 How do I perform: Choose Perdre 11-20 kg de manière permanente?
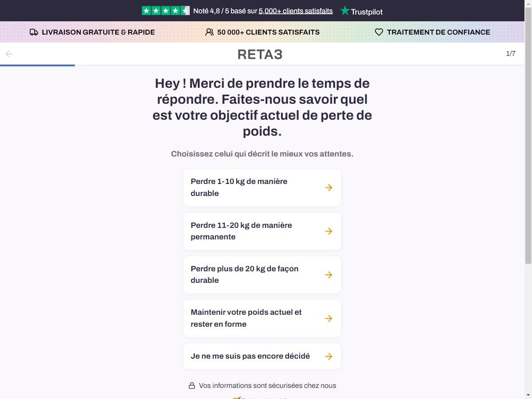pos(262,231)
